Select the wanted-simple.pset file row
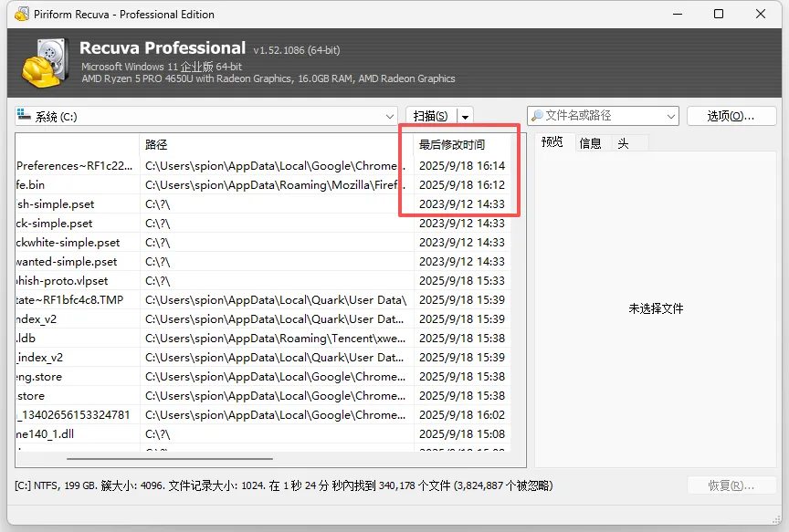The width and height of the screenshot is (789, 532). tap(263, 262)
